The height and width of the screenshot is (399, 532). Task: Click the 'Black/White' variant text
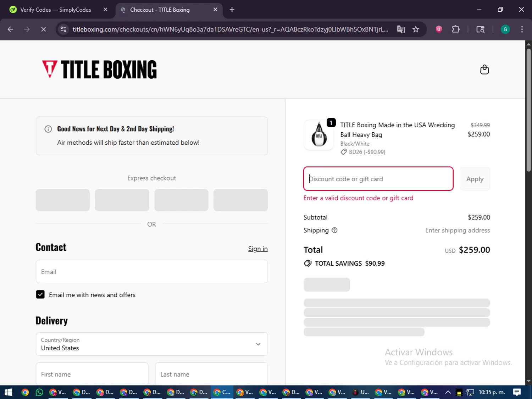pos(355,144)
